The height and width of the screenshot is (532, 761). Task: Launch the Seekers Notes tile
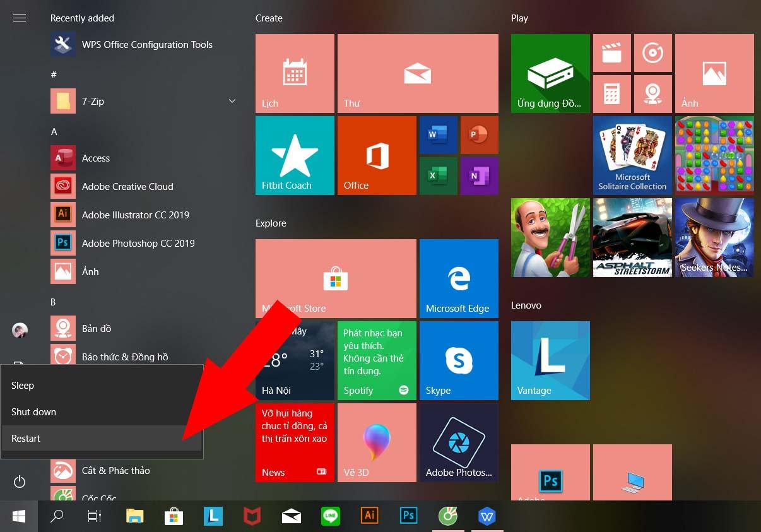(714, 237)
